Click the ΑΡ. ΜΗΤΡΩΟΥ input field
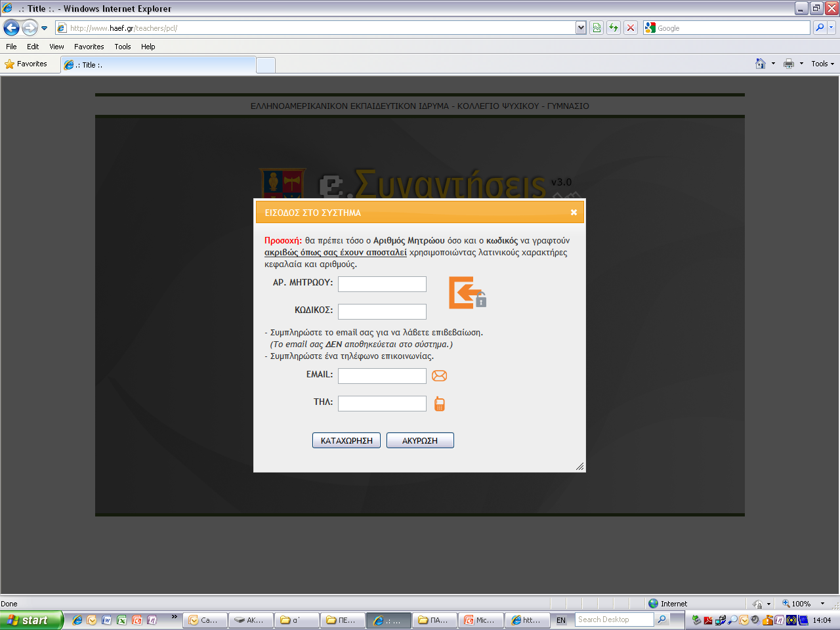840x630 pixels. [x=382, y=284]
